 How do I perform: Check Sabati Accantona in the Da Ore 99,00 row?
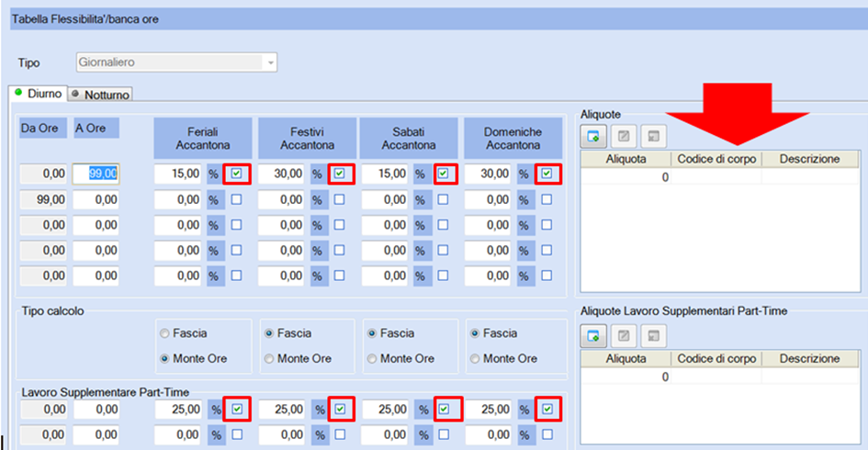443,199
